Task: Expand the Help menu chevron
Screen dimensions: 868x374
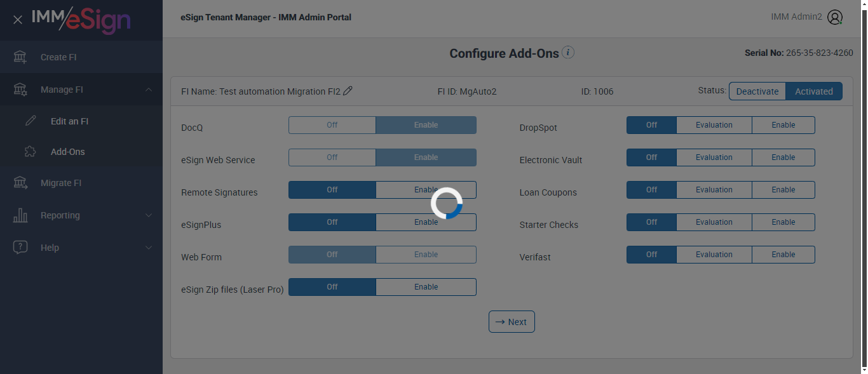Action: coord(149,248)
